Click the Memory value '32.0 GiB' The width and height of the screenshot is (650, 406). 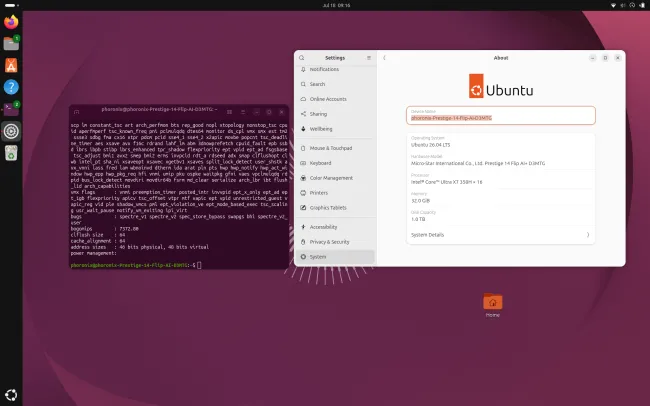420,201
